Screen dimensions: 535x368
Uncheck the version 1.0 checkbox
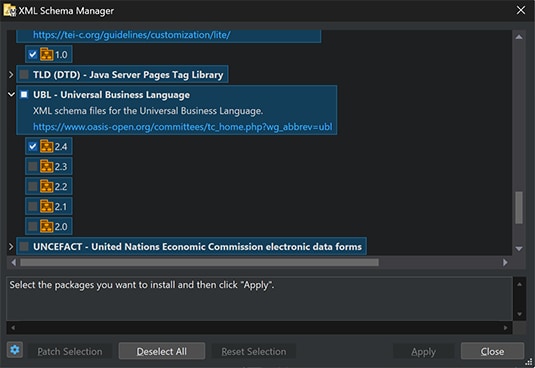[x=32, y=55]
